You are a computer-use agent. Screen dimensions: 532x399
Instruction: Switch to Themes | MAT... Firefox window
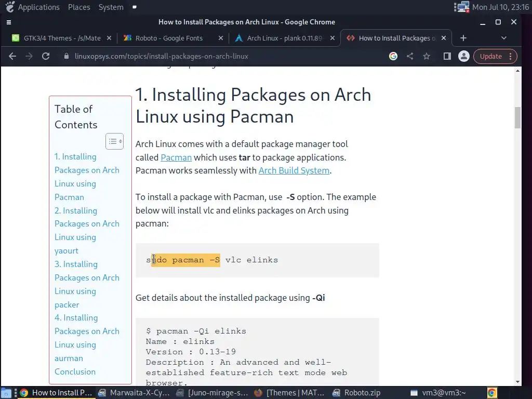(290, 393)
